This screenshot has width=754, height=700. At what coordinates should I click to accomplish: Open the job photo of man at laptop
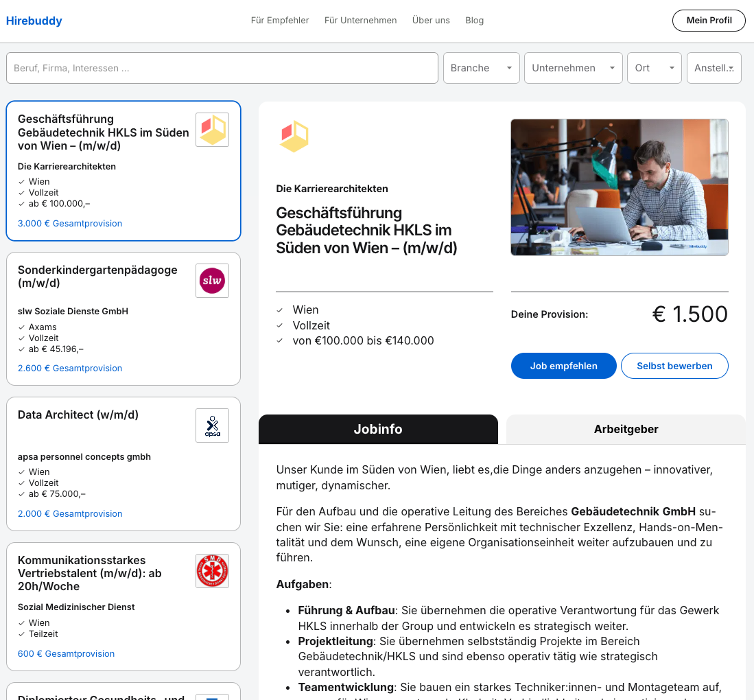620,187
